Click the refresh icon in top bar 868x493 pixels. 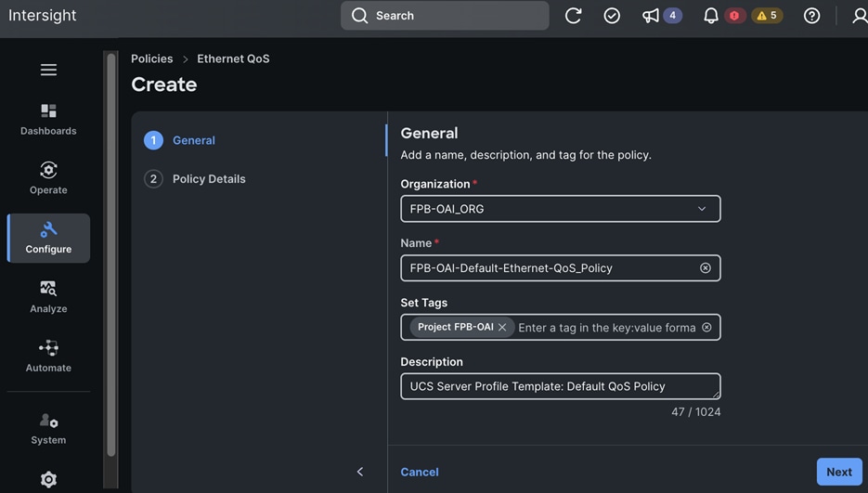(573, 16)
